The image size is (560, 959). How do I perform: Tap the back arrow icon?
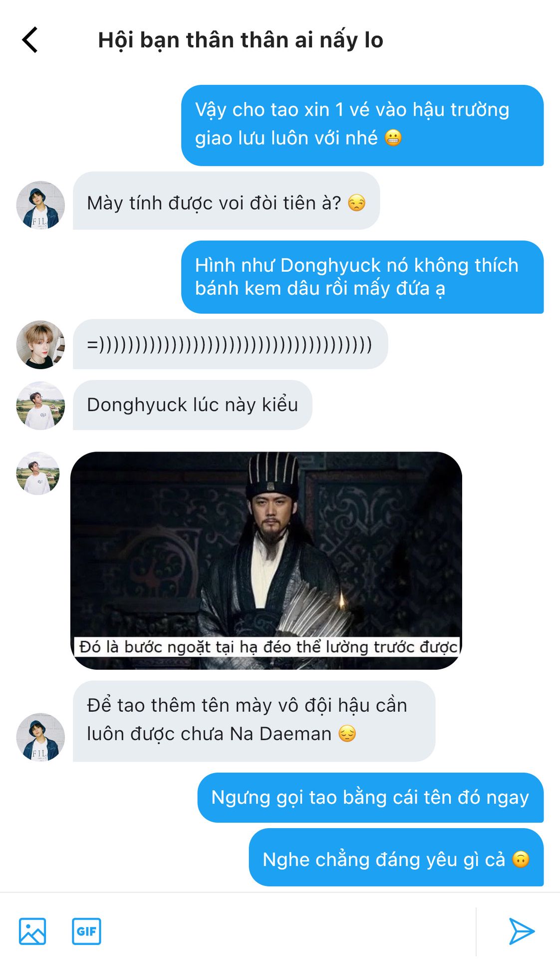coord(30,40)
